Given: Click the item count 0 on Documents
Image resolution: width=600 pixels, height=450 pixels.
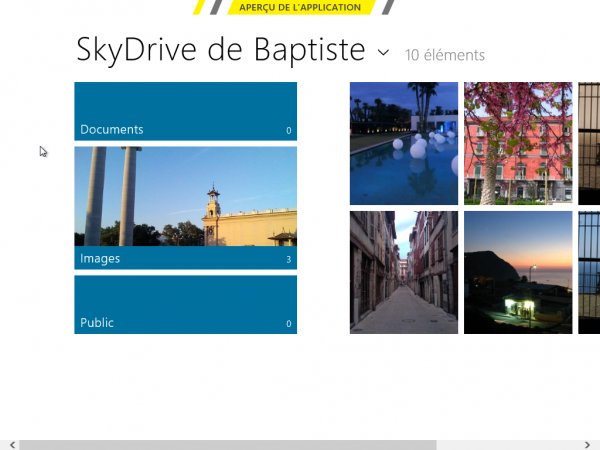Looking at the screenshot, I should click(289, 131).
